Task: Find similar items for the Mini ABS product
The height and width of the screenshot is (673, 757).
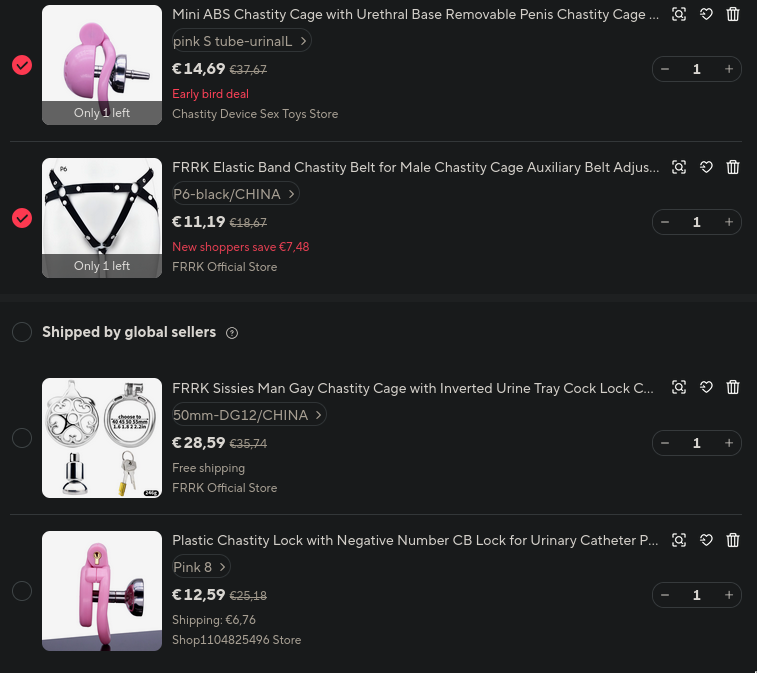Action: point(679,14)
